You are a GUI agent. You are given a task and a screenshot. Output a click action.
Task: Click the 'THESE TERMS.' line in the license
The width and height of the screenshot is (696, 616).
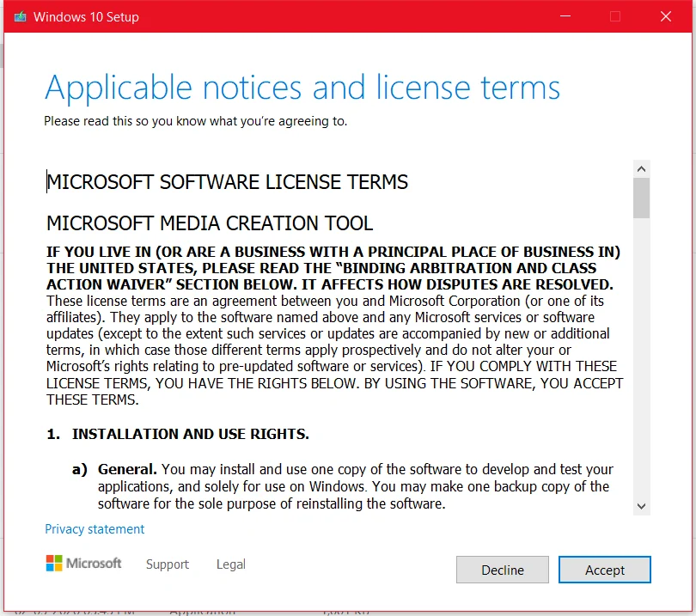click(x=92, y=399)
